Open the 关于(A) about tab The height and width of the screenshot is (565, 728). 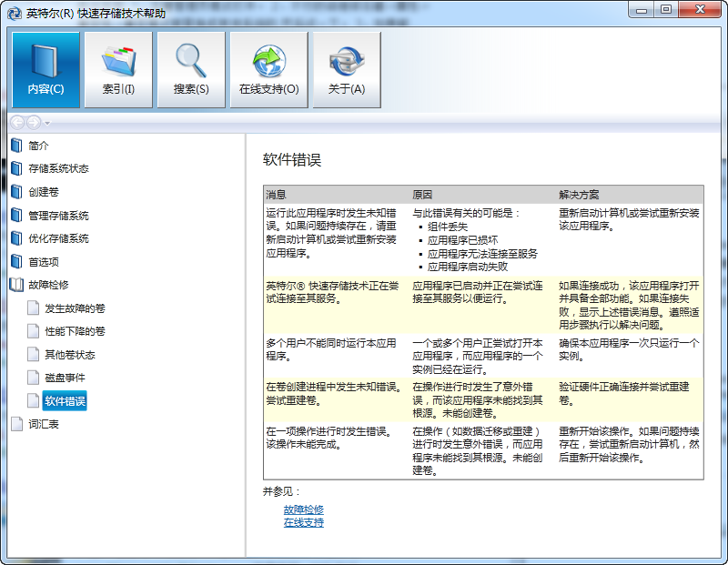click(347, 70)
